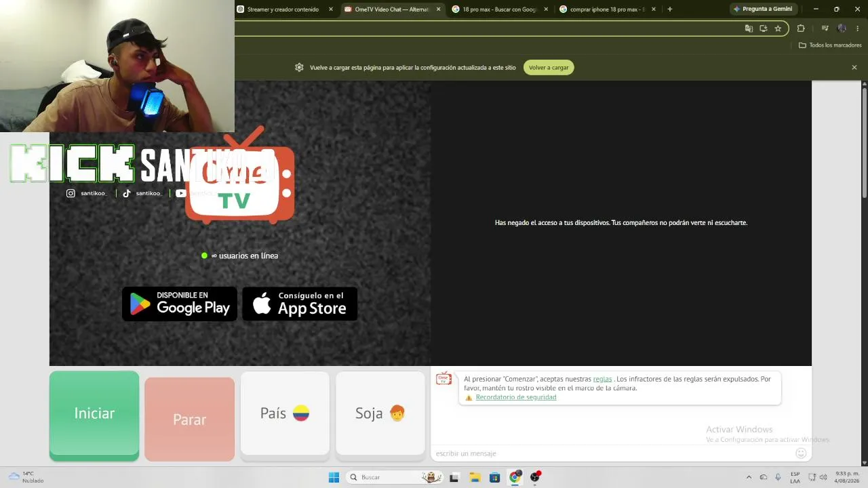
Task: Click the pink Parar button
Action: coord(189,419)
